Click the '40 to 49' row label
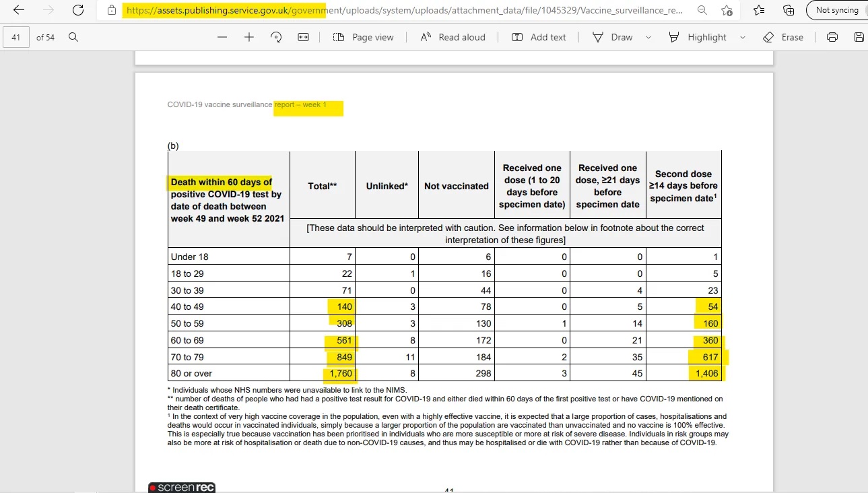 pos(187,306)
